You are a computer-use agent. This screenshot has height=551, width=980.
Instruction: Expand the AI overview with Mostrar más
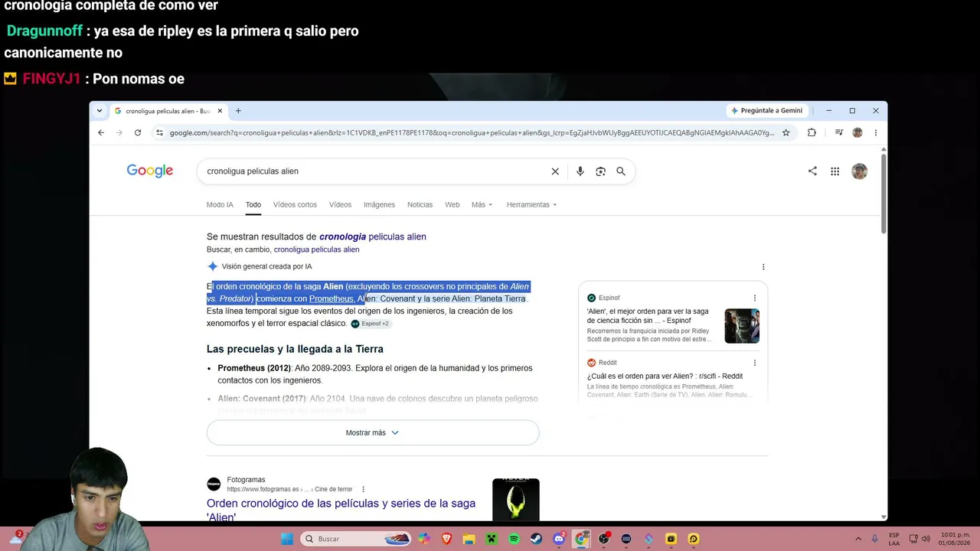coord(373,432)
